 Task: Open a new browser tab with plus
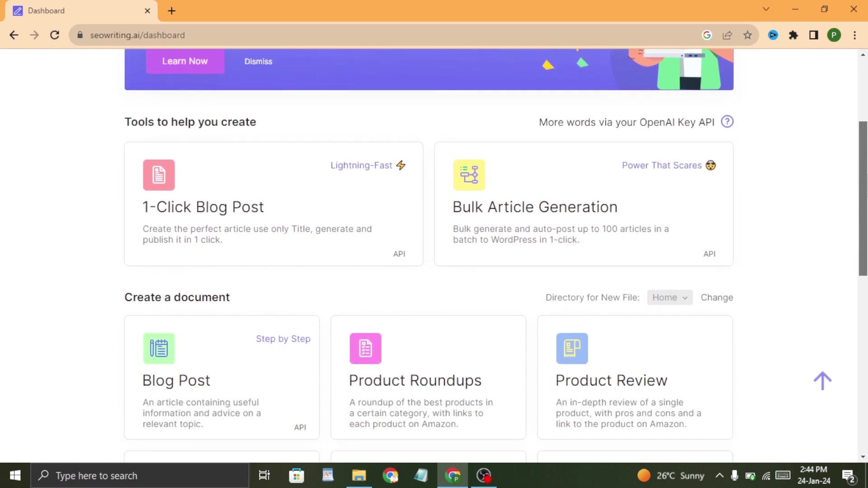point(171,11)
